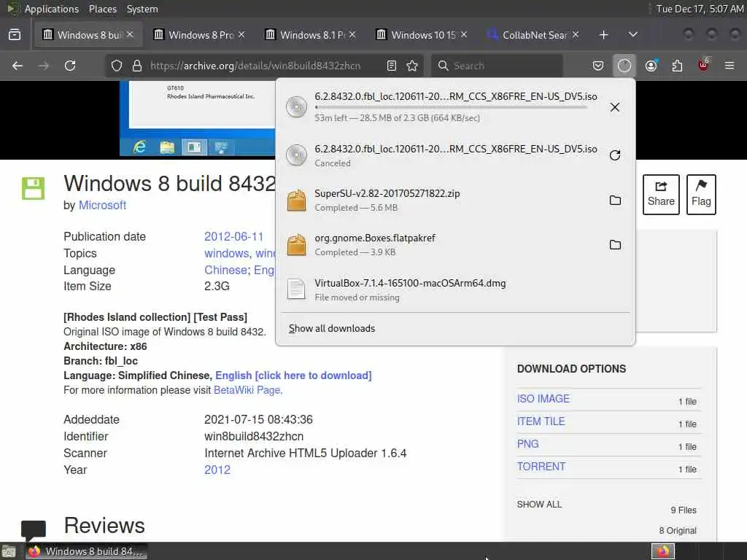The image size is (747, 560).
Task: Show org.gnome.Boxes.flatpakref in folder
Action: [615, 245]
